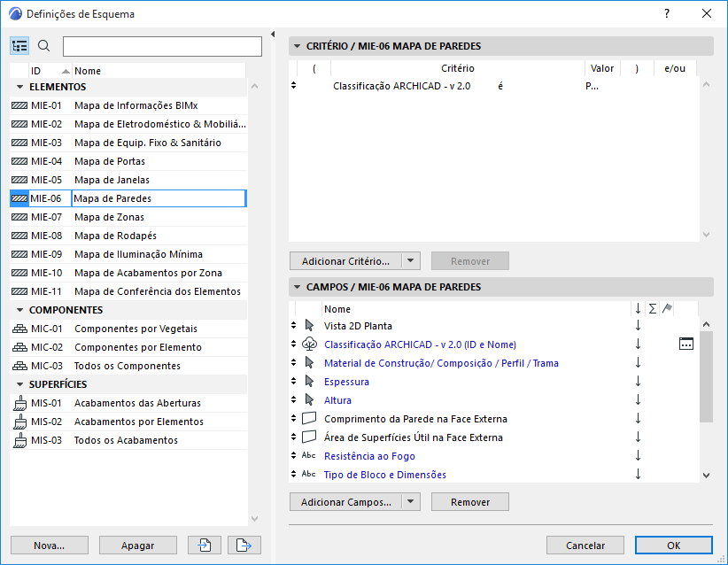Collapse the SUPERFÍCIES group
Viewport: 728px width, 565px height.
click(19, 384)
